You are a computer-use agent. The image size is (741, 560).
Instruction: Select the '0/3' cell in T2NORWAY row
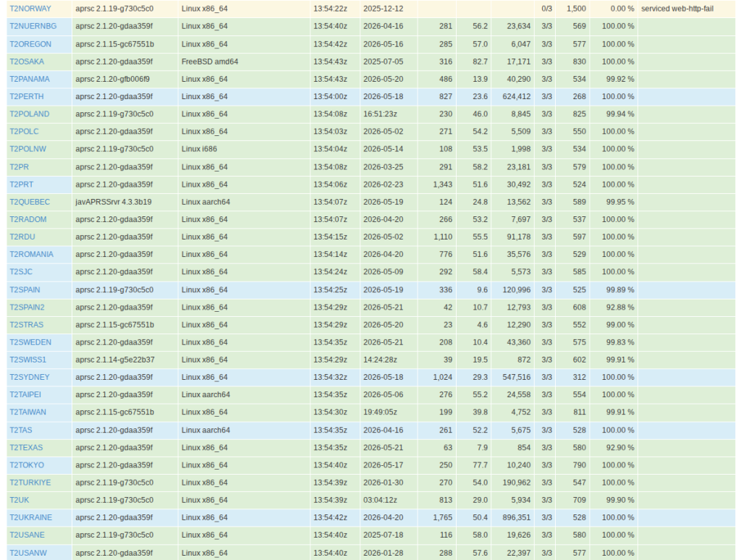tap(546, 9)
